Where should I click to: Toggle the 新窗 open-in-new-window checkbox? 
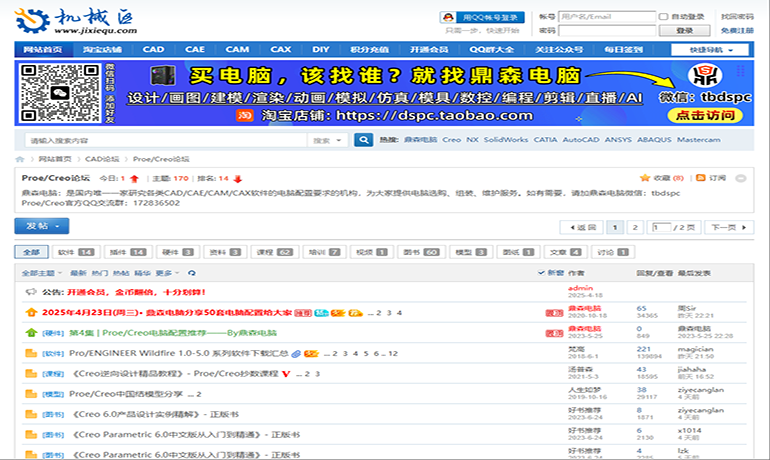(545, 273)
